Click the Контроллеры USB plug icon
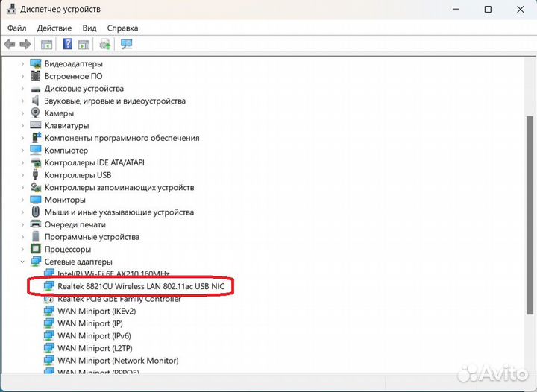This screenshot has width=537, height=392. click(x=35, y=174)
